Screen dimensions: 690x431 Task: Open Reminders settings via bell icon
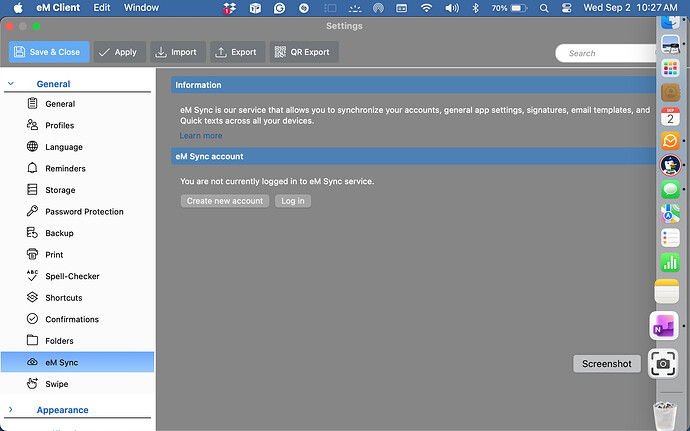click(x=32, y=168)
